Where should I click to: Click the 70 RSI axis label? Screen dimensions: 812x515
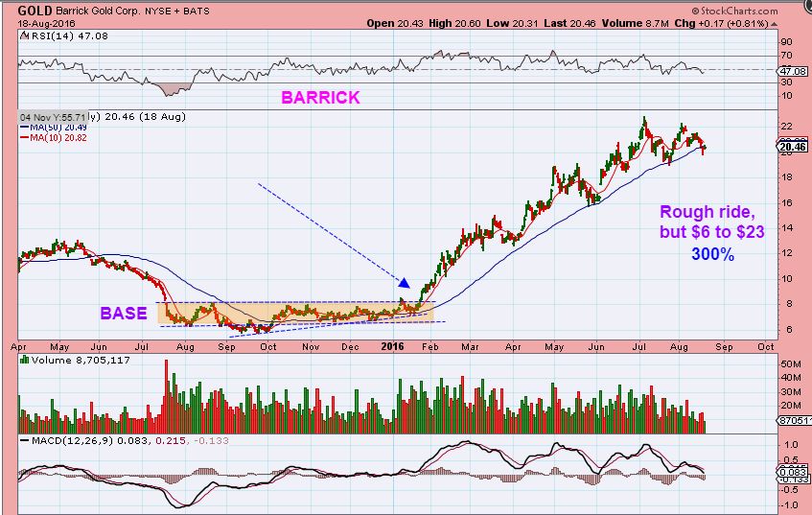coord(787,56)
